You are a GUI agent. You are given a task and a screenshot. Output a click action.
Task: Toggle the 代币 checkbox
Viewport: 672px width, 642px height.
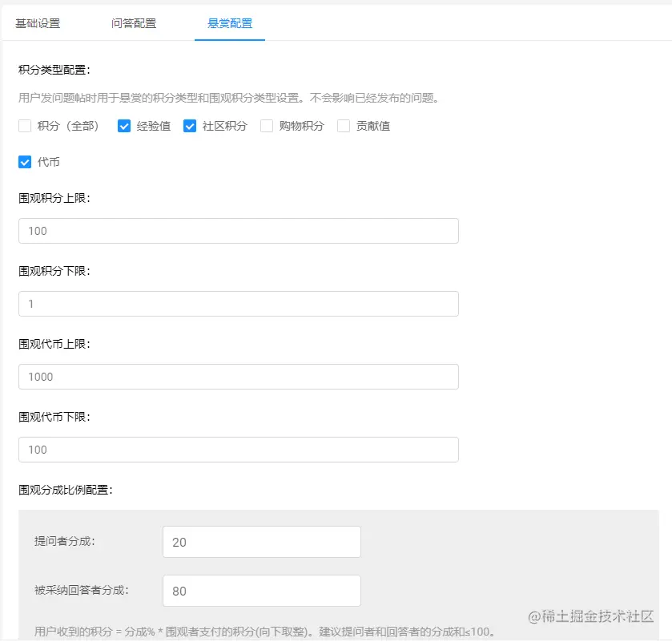[25, 162]
